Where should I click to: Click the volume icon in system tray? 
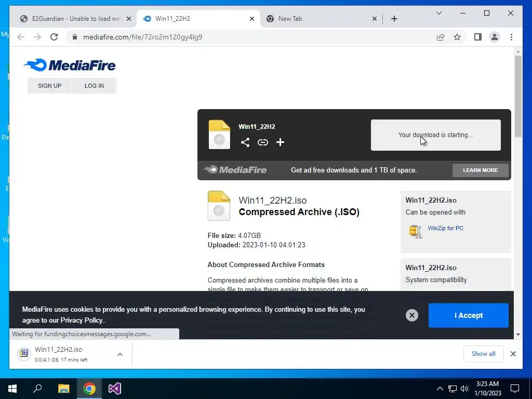pyautogui.click(x=464, y=389)
